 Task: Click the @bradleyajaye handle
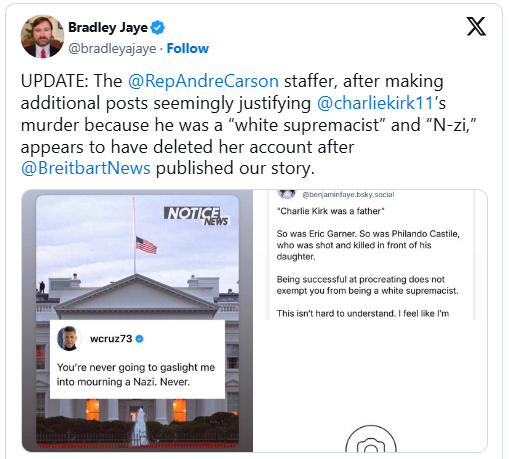pos(112,49)
